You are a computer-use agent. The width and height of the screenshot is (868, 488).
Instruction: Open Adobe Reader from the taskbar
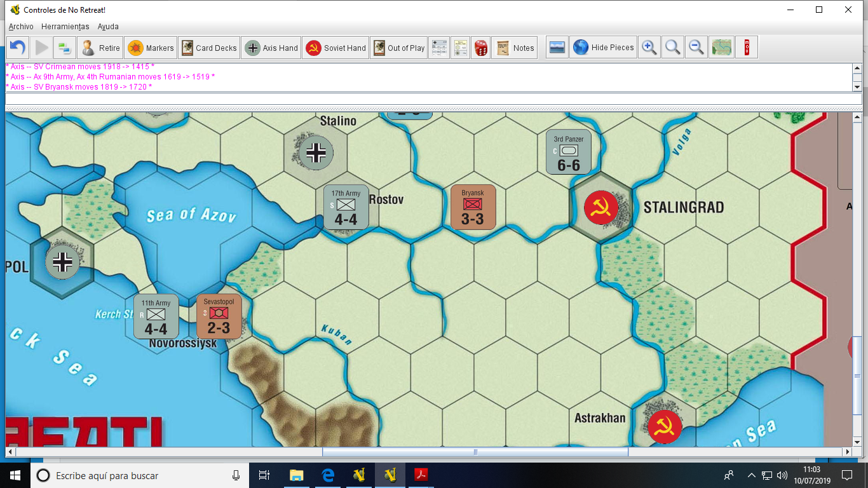click(421, 475)
